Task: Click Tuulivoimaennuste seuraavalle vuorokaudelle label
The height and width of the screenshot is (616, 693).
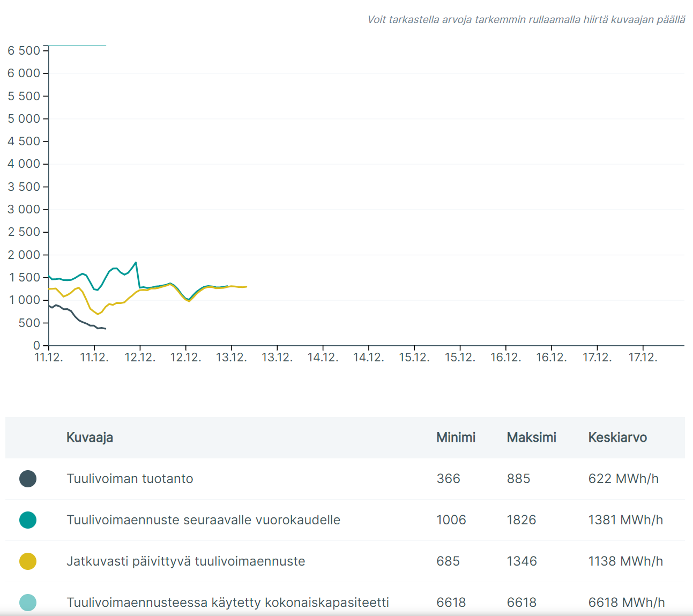Action: click(x=203, y=520)
